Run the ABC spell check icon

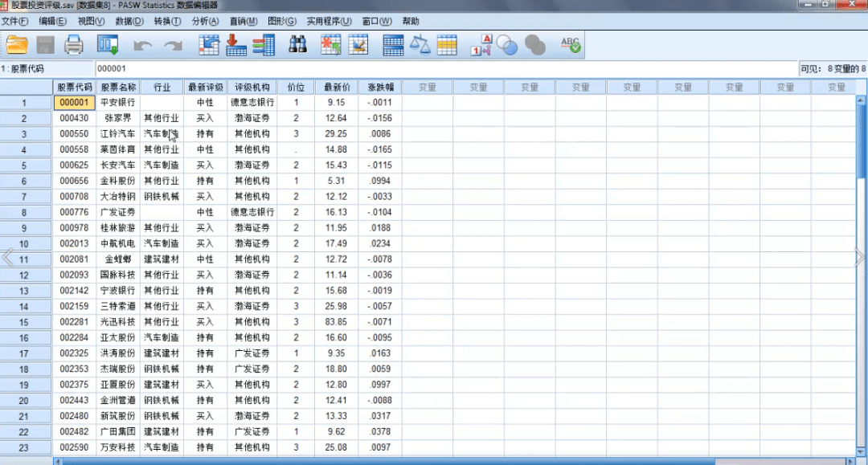pos(570,45)
